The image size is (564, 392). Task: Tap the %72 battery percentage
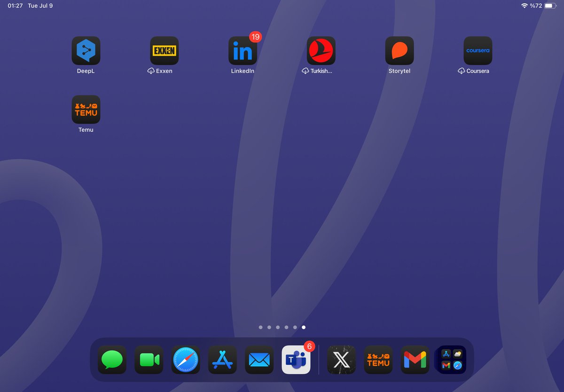(536, 6)
